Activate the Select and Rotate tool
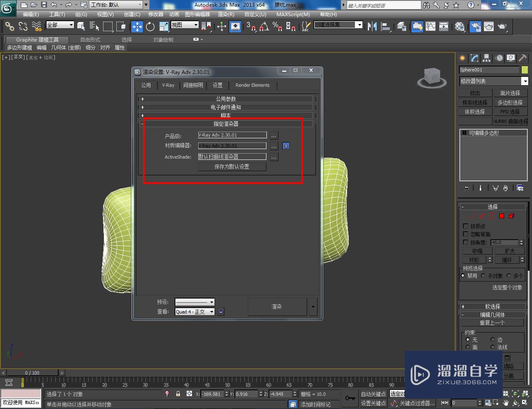The width and height of the screenshot is (532, 409). (150, 27)
